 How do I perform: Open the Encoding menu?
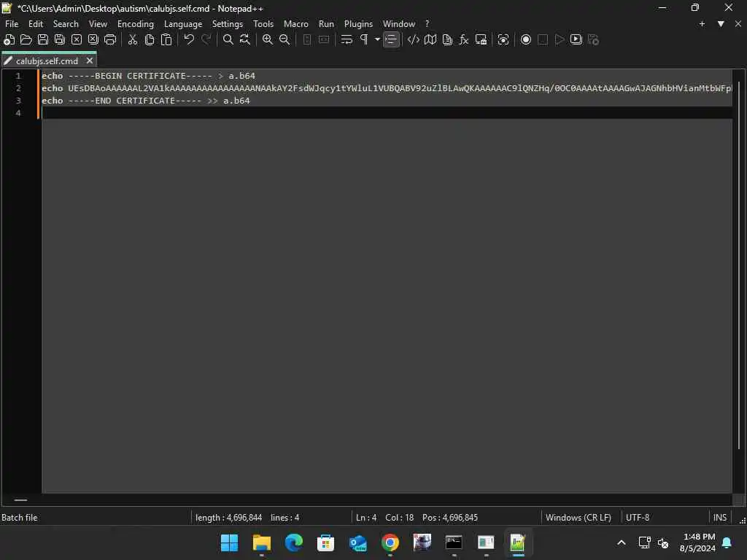coord(136,24)
